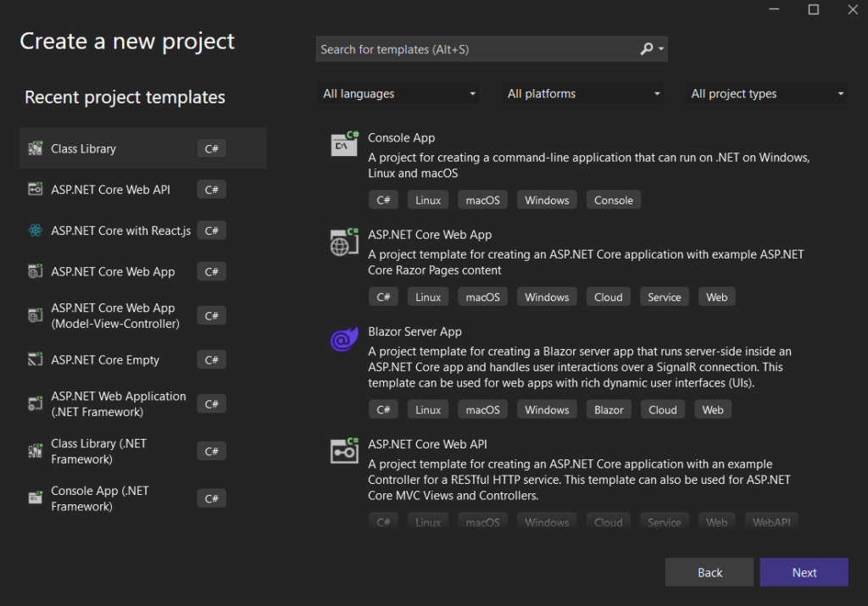Click the Back button
868x606 pixels.
coord(709,572)
